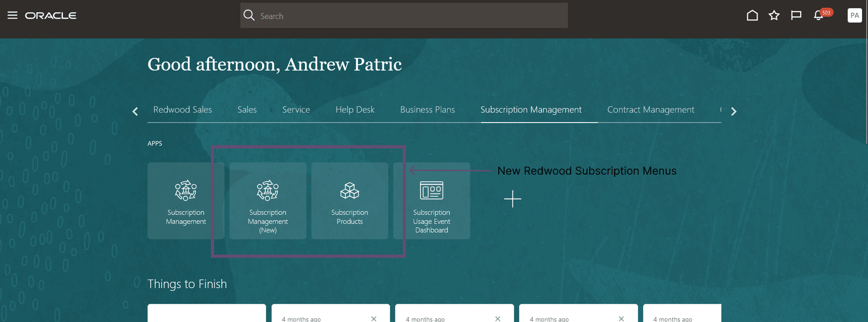This screenshot has height=322, width=868.
Task: Switch to the Contract Management tab
Action: [x=650, y=109]
